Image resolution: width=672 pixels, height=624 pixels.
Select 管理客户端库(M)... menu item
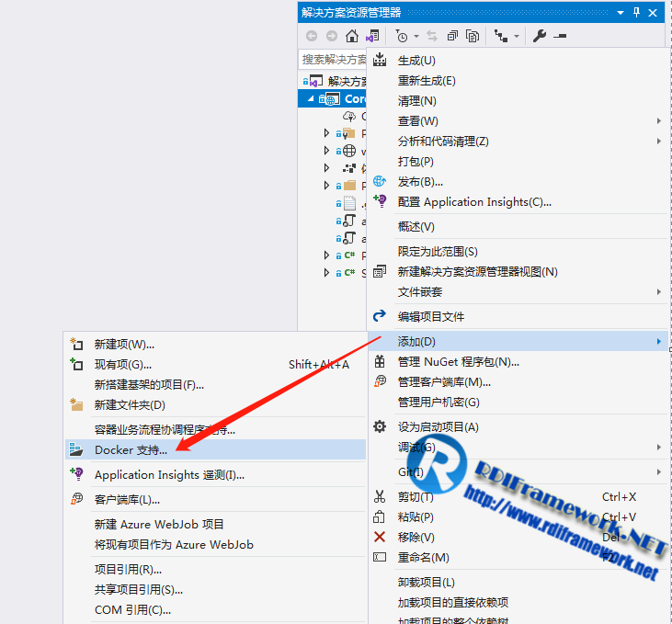517,381
